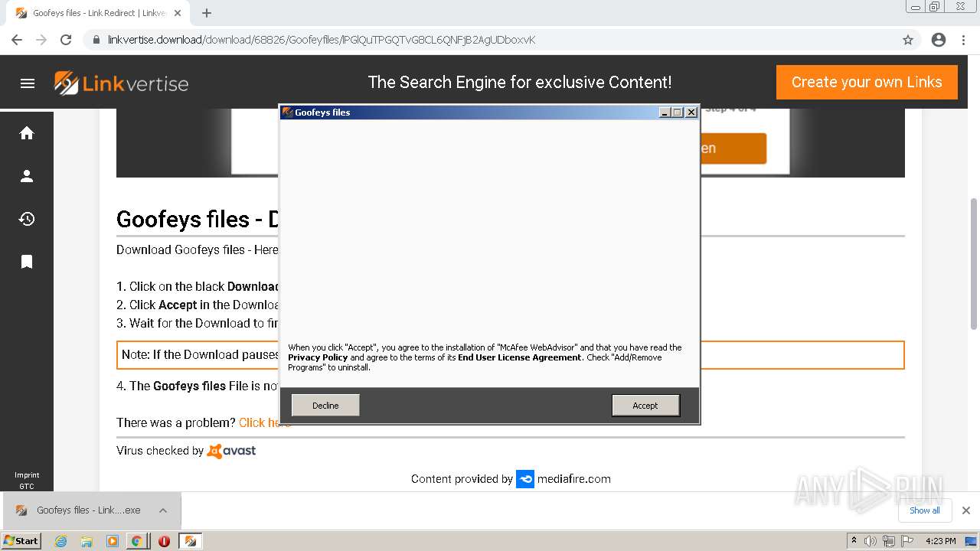Click the orange 'Click here' problem link
Image resolution: width=980 pixels, height=551 pixels.
[264, 422]
